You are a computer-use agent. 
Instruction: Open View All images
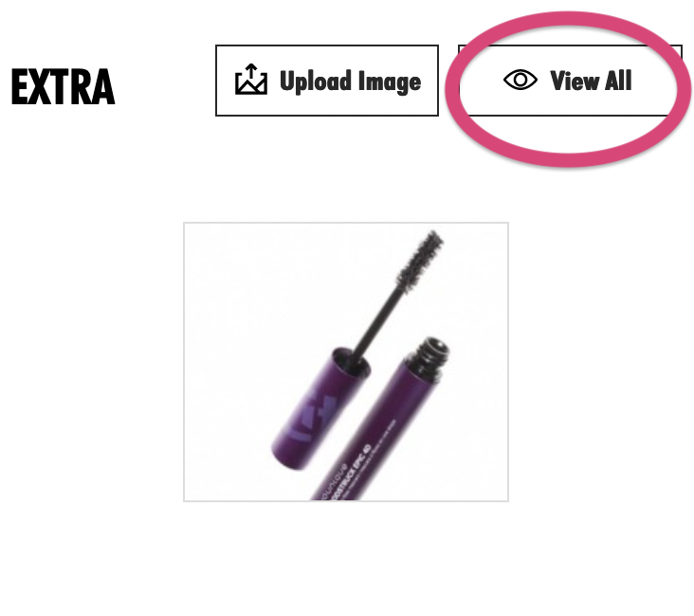tap(570, 81)
